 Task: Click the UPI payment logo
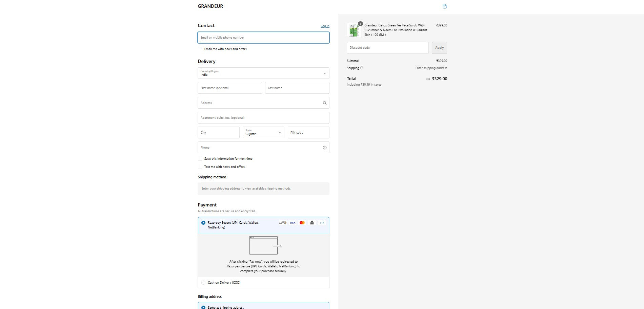pos(283,223)
